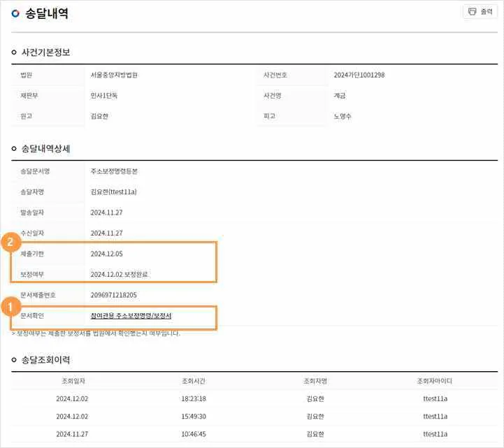Click the 출력 print button

[x=480, y=12]
